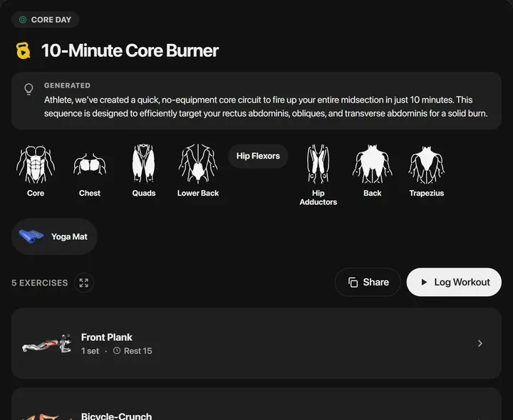
Task: Select the Back muscle diagram icon
Action: click(x=373, y=164)
